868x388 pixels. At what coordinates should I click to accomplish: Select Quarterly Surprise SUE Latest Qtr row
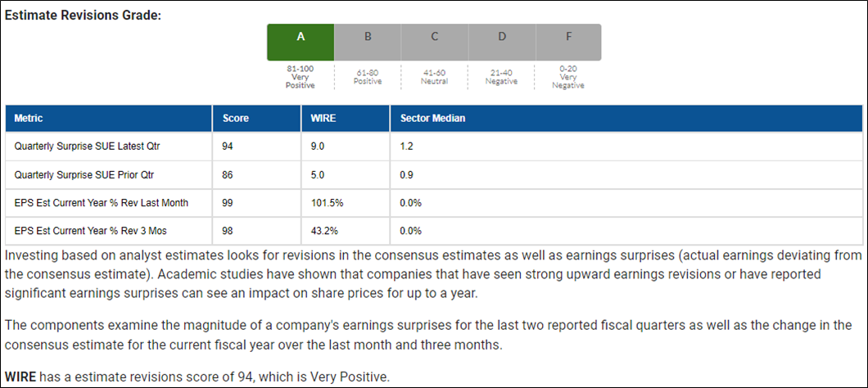434,147
